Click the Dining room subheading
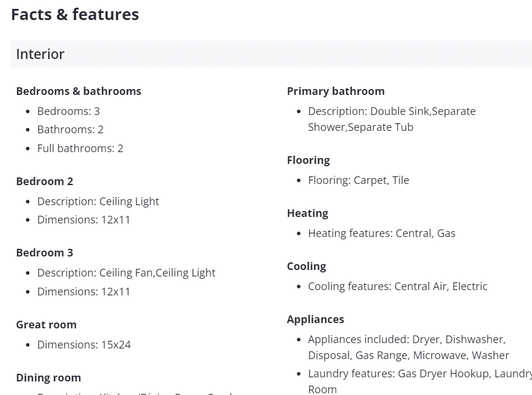Screen dimensions: 532x395 (x=48, y=378)
